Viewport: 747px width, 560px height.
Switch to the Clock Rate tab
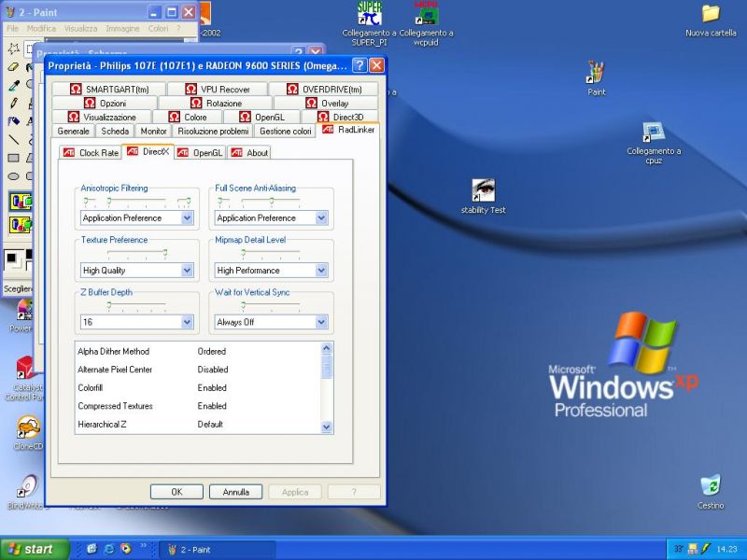[x=91, y=153]
